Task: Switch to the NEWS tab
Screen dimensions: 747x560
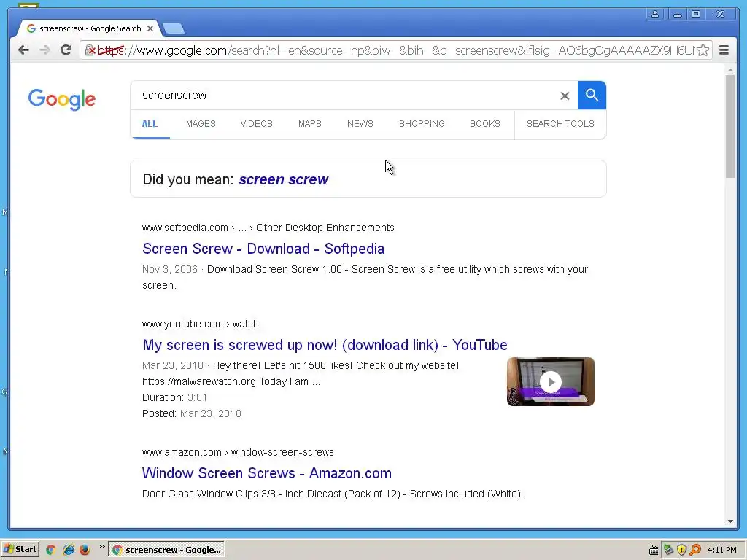Action: 360,124
